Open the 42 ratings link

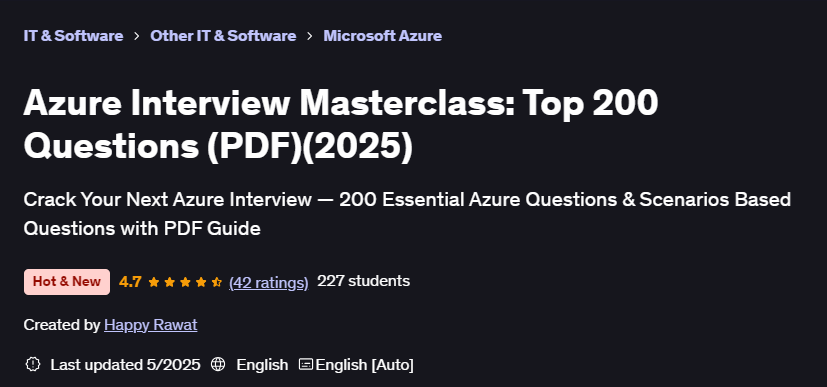268,282
